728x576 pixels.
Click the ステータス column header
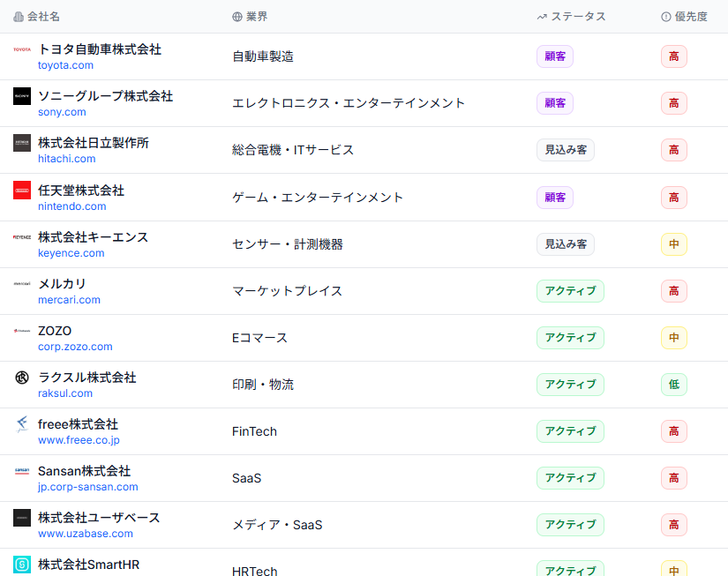click(x=578, y=17)
